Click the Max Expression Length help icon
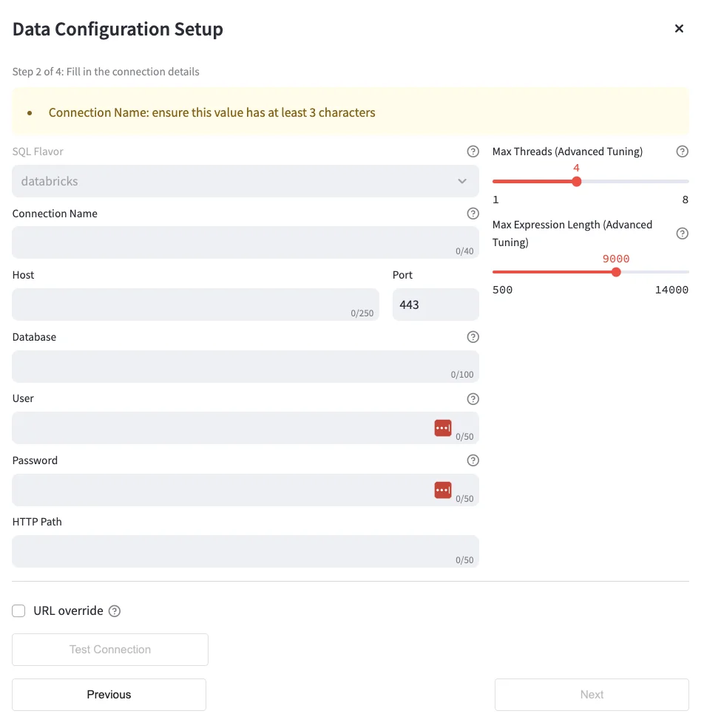Screen dimensions: 704x728 pos(683,234)
